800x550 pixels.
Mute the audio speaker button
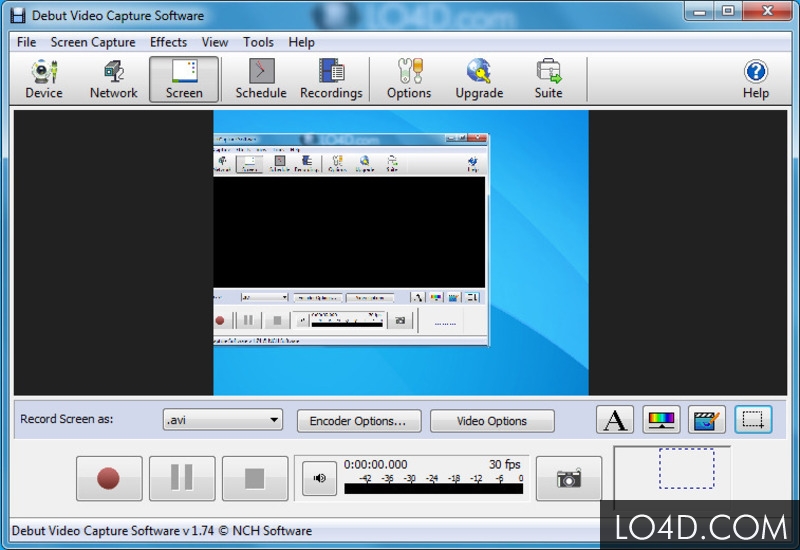coord(319,478)
